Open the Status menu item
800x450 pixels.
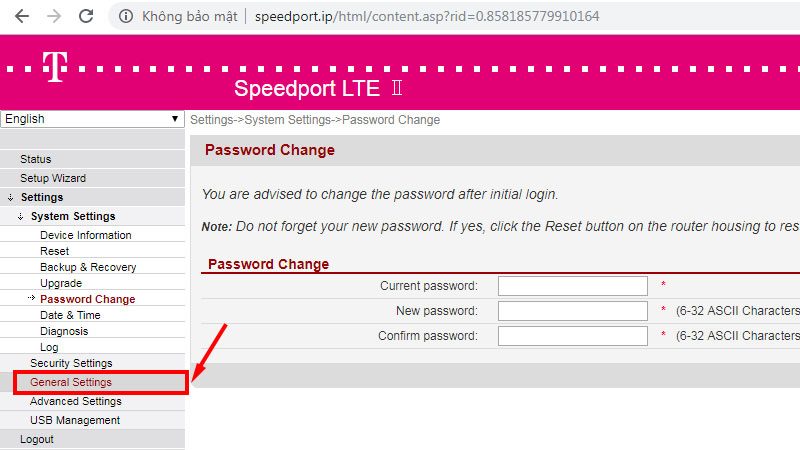35,159
